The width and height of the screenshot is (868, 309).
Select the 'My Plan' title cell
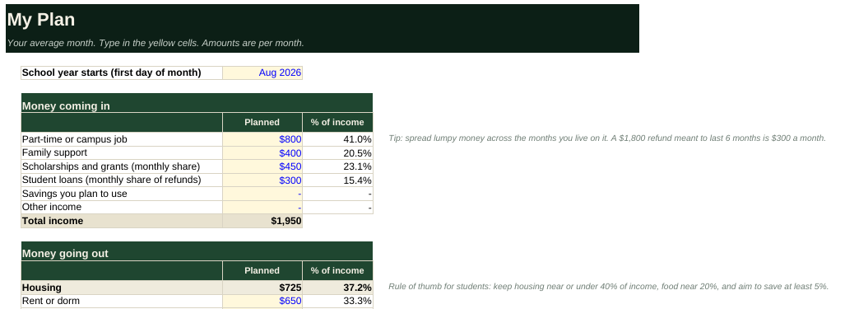(323, 20)
